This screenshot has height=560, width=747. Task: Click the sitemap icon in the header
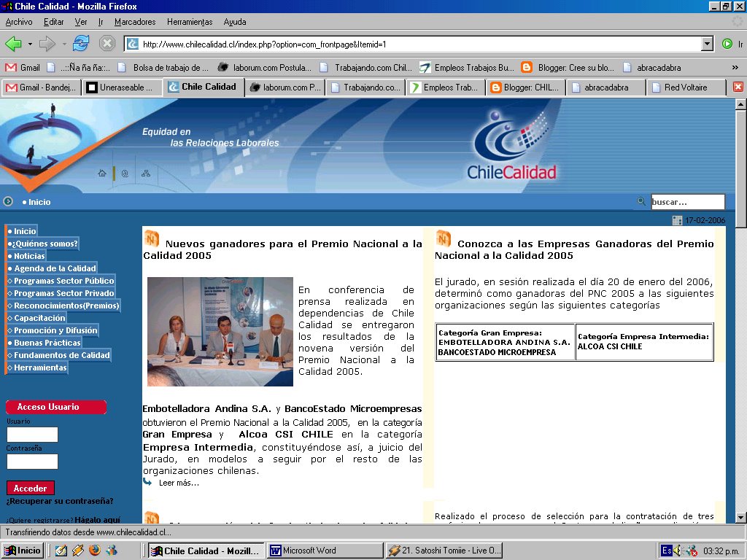[146, 174]
